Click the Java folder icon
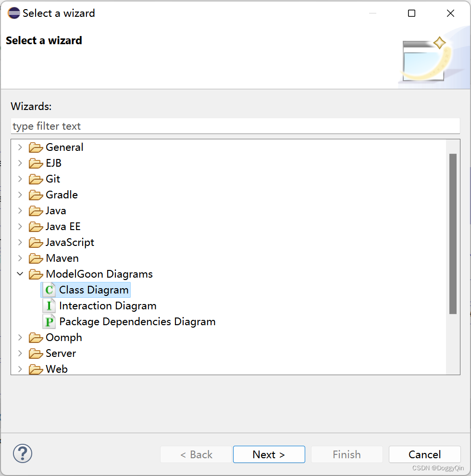 tap(36, 210)
